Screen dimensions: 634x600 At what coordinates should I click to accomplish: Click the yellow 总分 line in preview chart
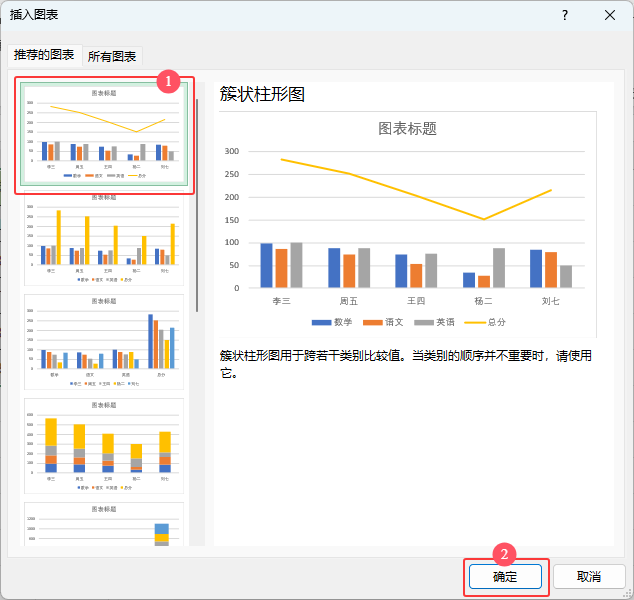click(416, 196)
